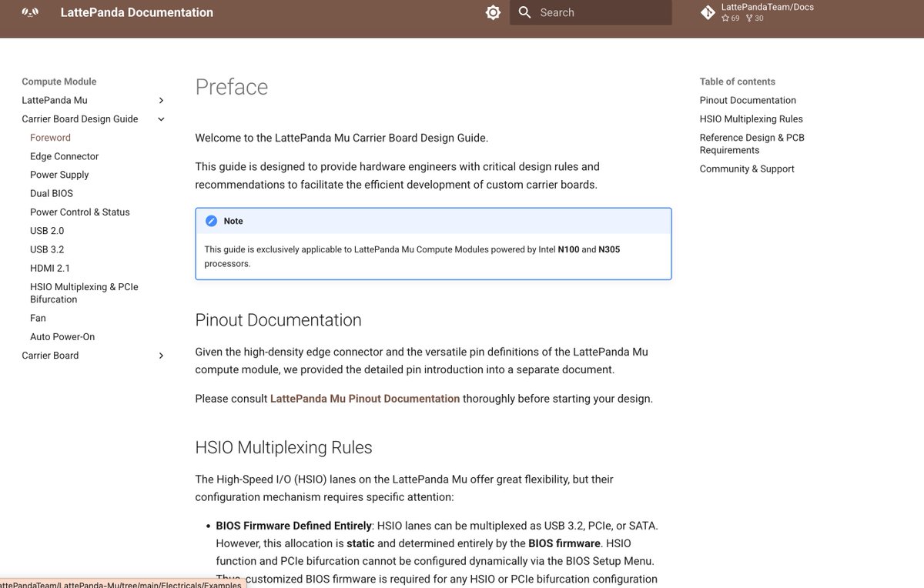Click the Pinout Documentation section heading
The height and width of the screenshot is (588, 924).
279,320
